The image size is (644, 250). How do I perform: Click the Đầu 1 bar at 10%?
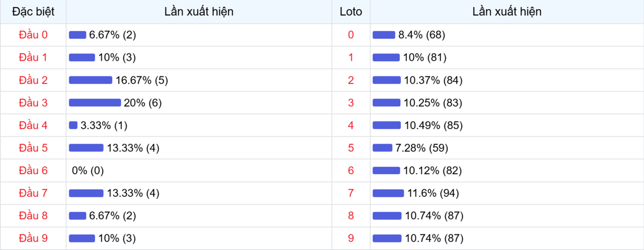pyautogui.click(x=82, y=58)
